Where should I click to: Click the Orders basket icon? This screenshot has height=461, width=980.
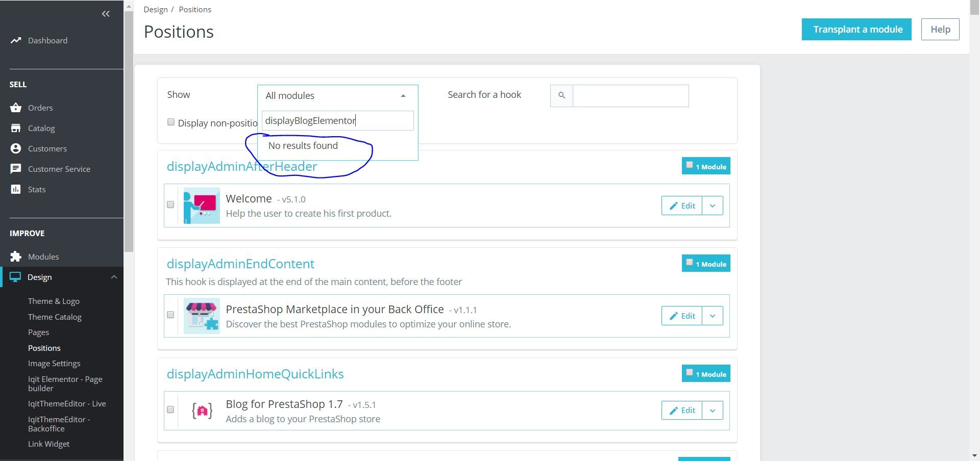click(x=16, y=108)
